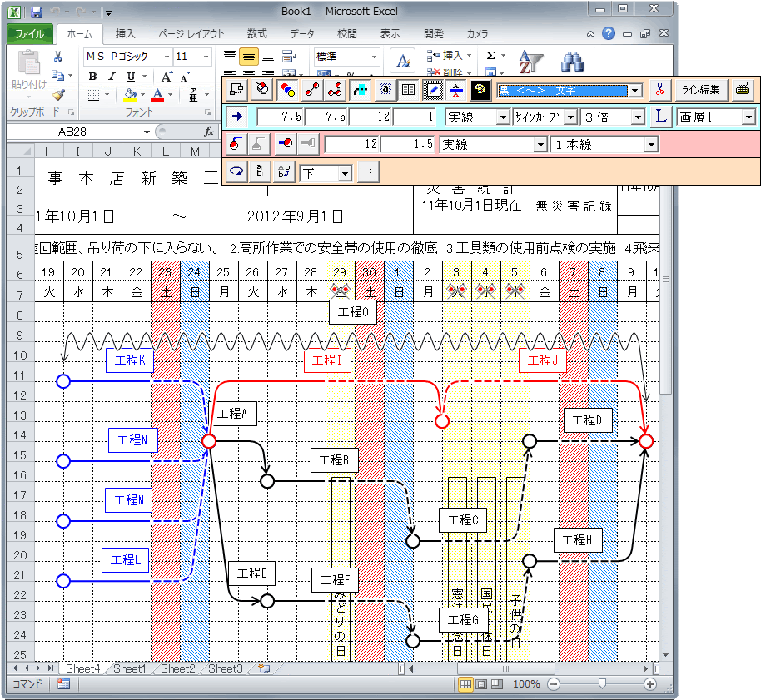761x700 pixels.
Task: Click the stacked 'ab' vertical text icon
Action: 260,171
